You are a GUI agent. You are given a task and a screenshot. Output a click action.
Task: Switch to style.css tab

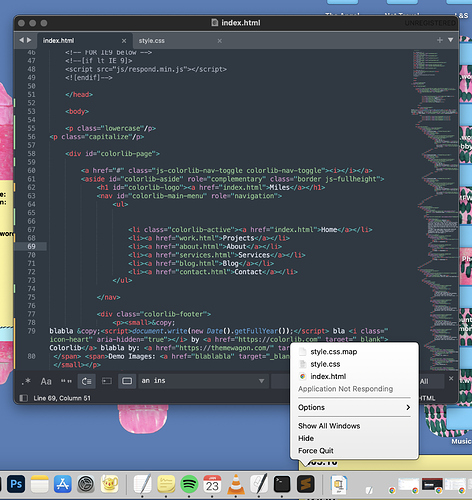[152, 41]
